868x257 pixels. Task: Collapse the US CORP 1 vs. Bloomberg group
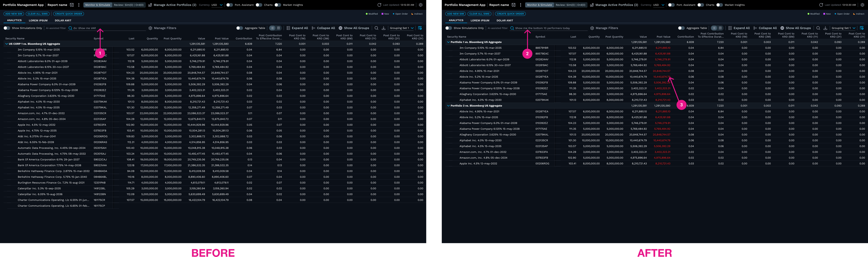[x=6, y=44]
